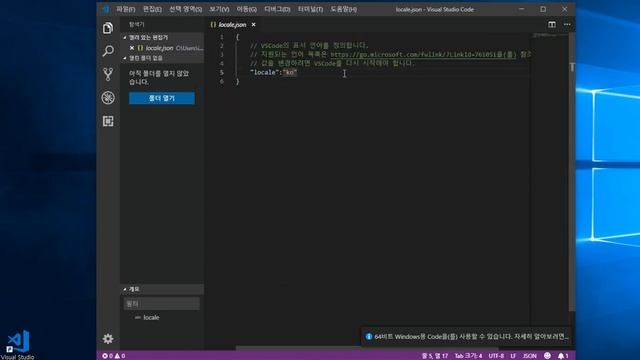Open the Terminal (터미널) menu
Screen dimensions: 640x360
click(x=310, y=9)
